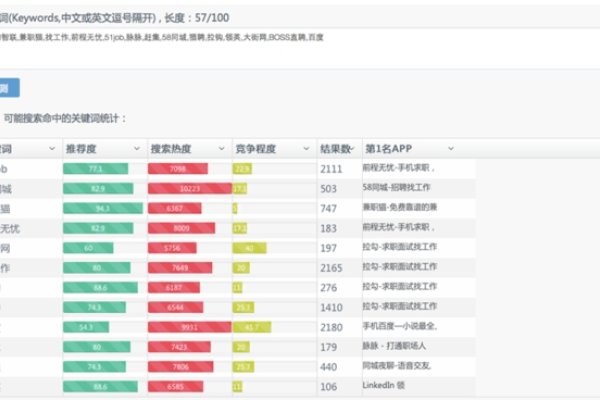Click result count 106

[x=328, y=387]
